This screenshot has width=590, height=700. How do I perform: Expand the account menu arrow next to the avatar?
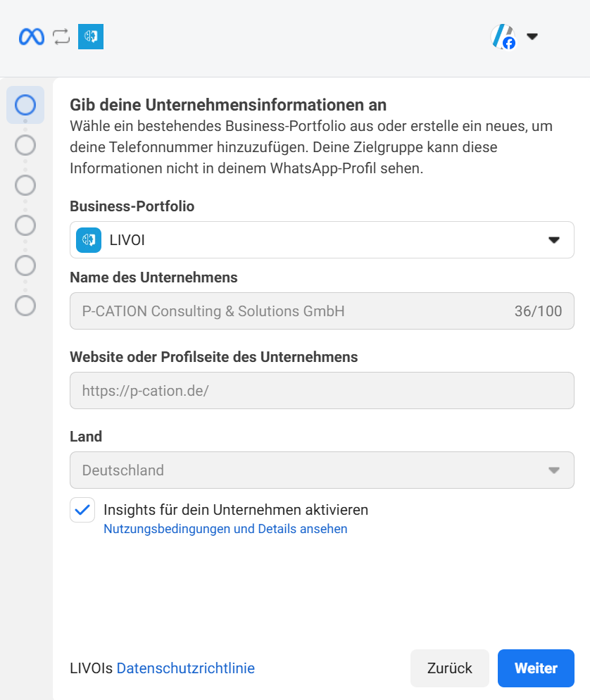pos(532,36)
